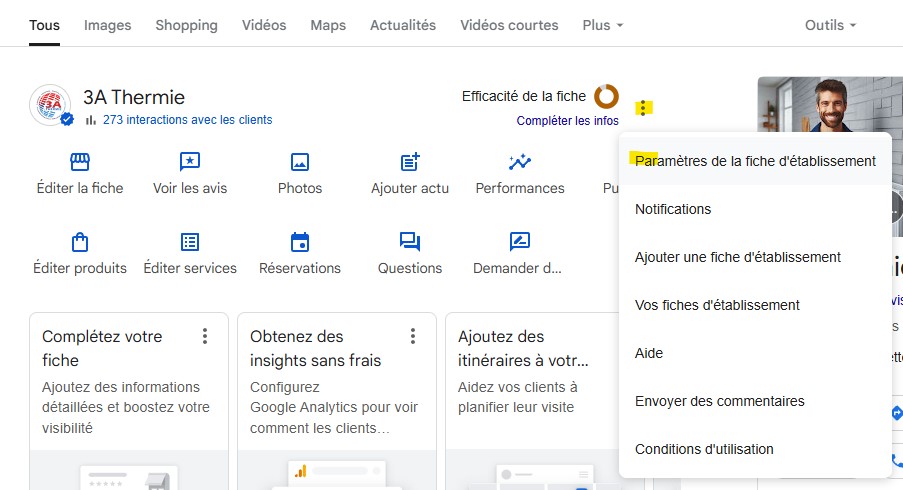Switch to the Shopping tab
The image size is (903, 490).
click(x=187, y=25)
